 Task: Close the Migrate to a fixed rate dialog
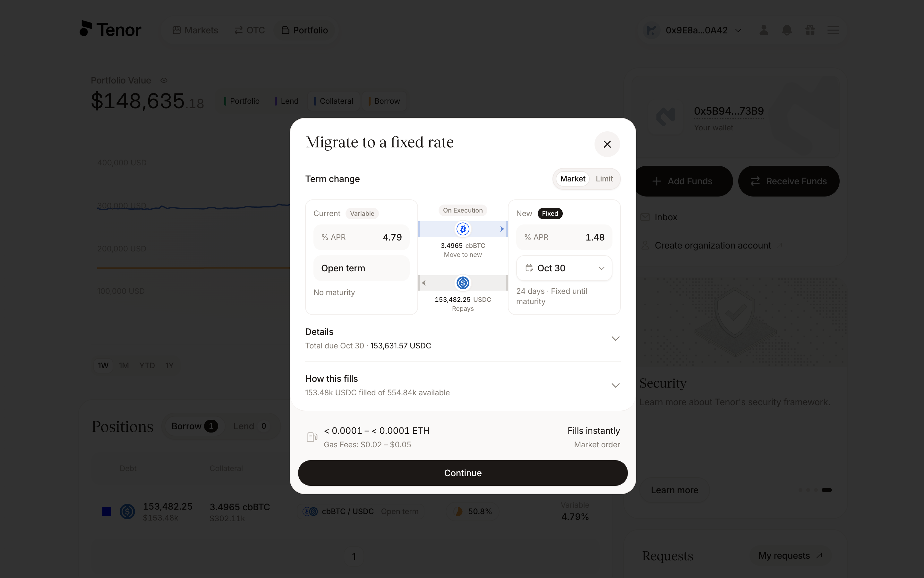click(607, 144)
